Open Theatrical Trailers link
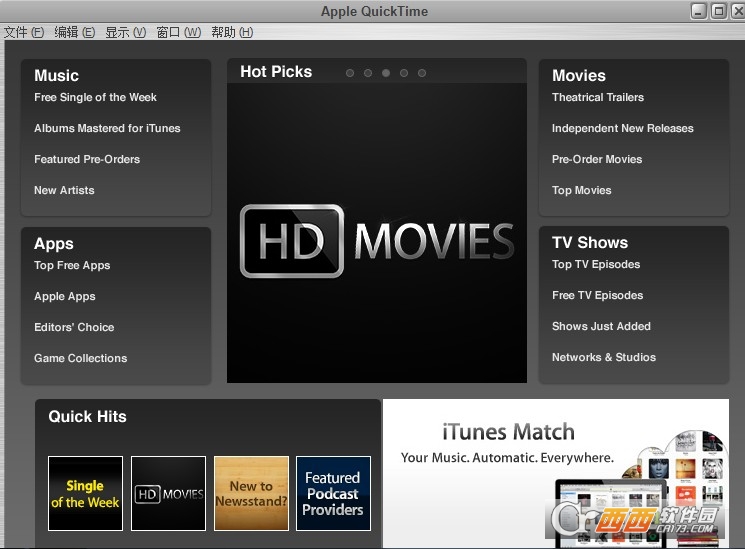The width and height of the screenshot is (745, 549). [598, 97]
